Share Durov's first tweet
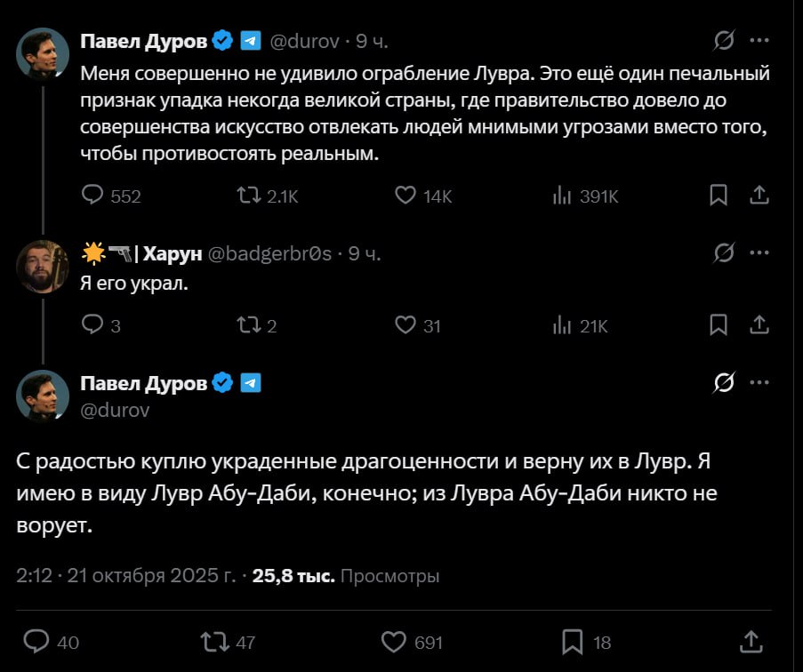 pos(759,196)
